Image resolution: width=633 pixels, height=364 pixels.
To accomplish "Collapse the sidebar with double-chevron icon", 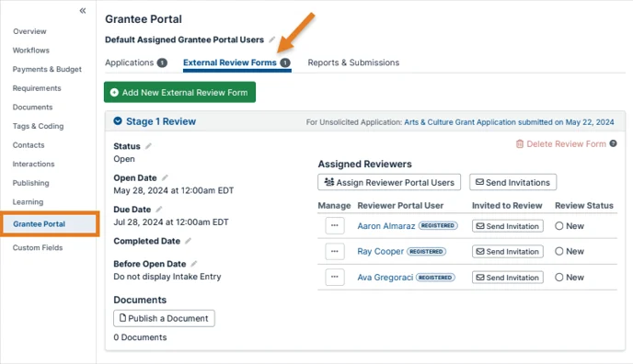I will pyautogui.click(x=83, y=10).
